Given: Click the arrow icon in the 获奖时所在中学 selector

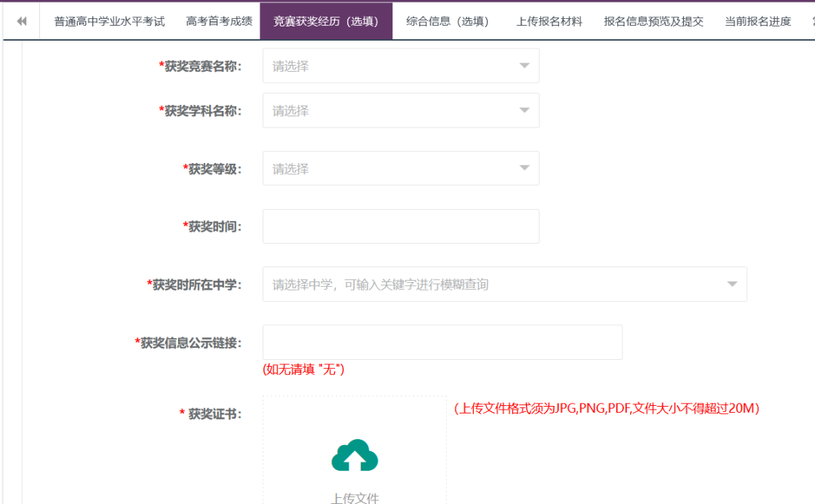Looking at the screenshot, I should click(731, 284).
